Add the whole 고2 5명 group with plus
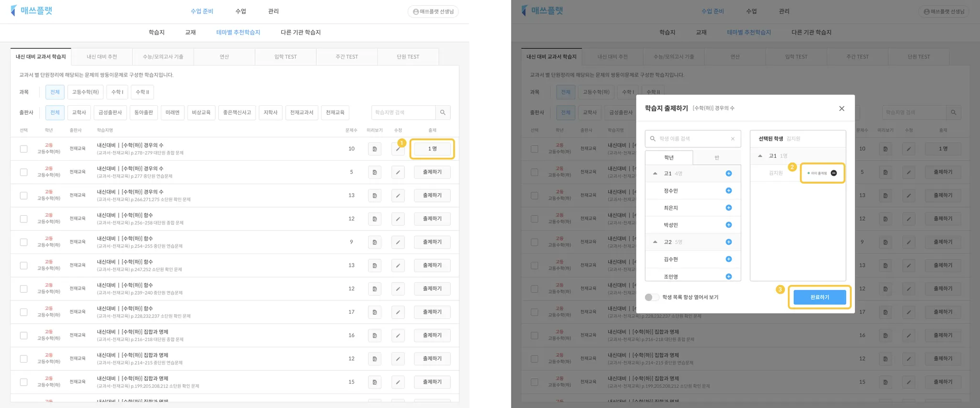 [x=728, y=242]
